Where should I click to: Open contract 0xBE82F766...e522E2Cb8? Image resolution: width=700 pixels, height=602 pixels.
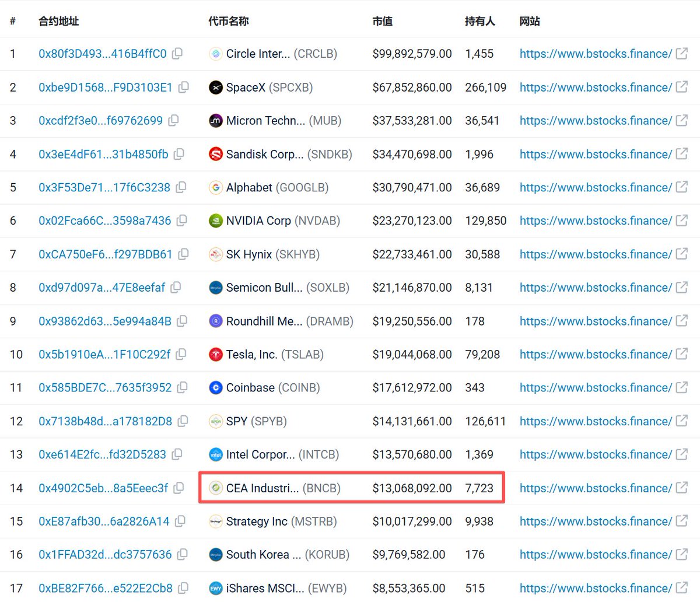[x=106, y=588]
